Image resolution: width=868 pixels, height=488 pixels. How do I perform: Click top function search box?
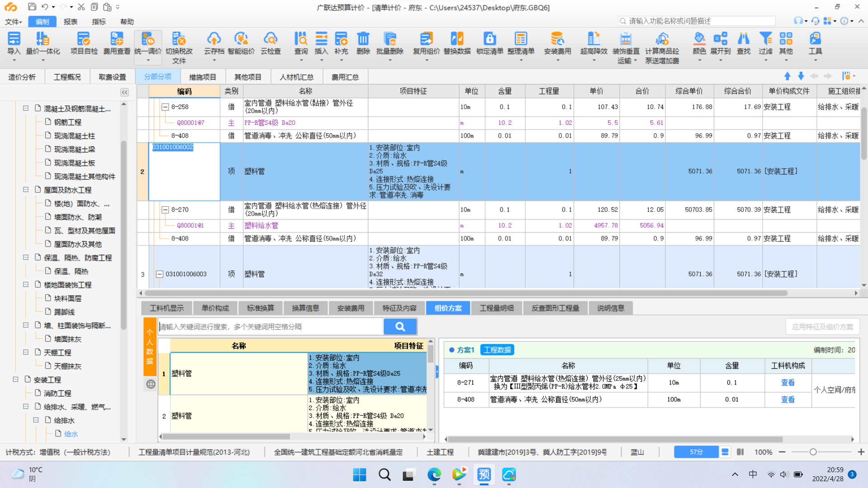[697, 21]
